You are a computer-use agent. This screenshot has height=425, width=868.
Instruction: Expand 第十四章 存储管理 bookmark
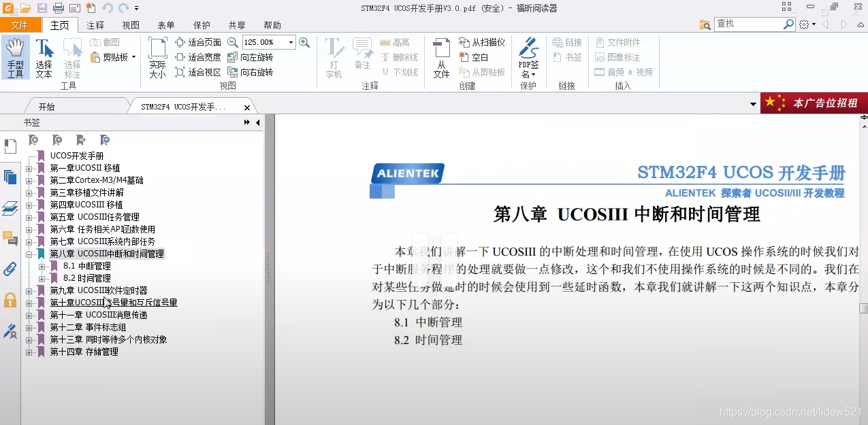pyautogui.click(x=29, y=352)
